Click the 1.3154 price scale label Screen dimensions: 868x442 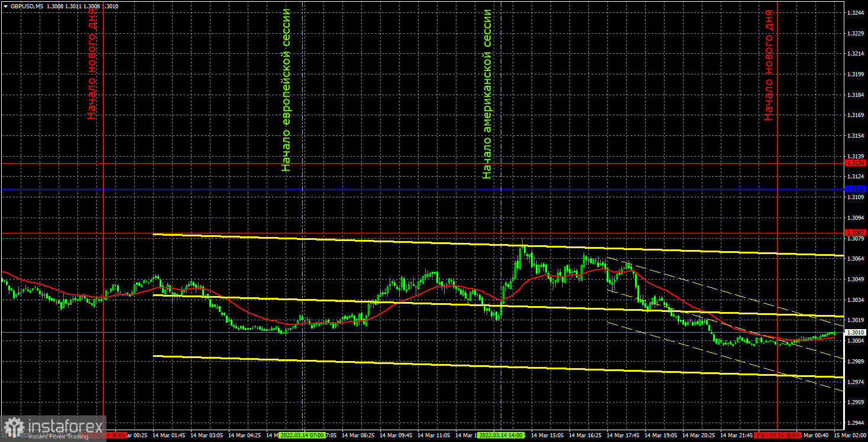click(855, 136)
